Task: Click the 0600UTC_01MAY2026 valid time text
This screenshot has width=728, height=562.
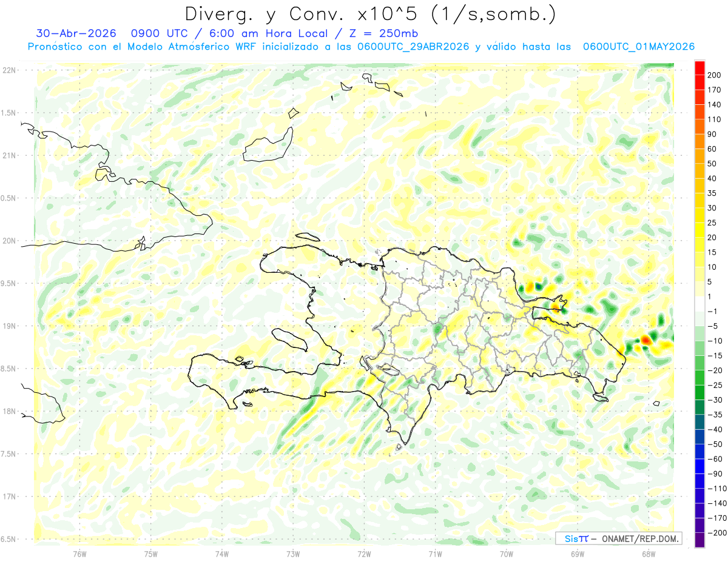Action: pos(638,47)
